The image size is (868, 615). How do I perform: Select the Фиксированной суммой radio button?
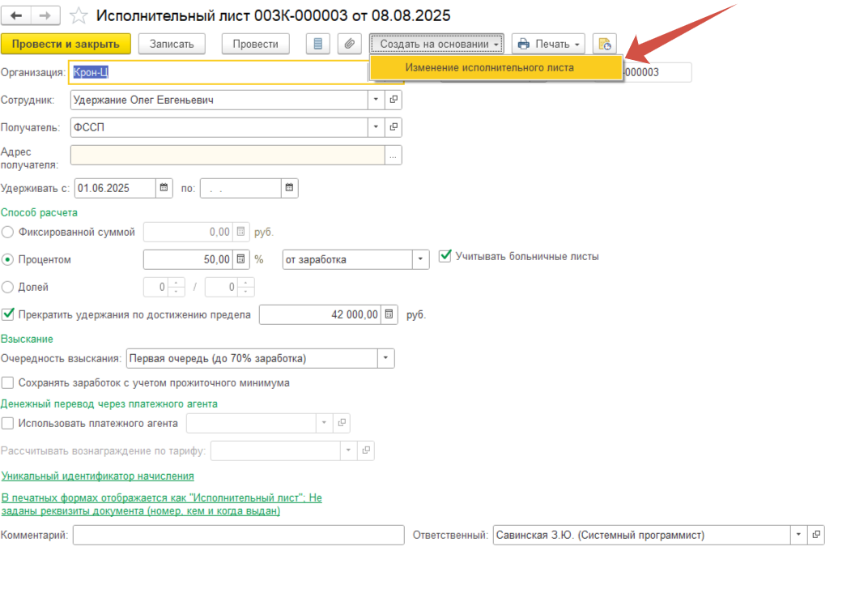coord(8,233)
